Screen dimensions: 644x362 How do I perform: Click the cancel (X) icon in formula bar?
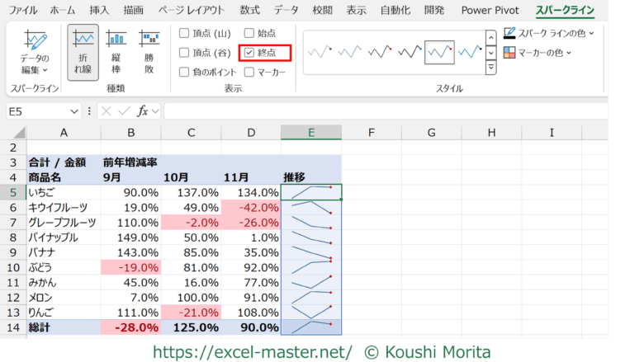pos(106,110)
